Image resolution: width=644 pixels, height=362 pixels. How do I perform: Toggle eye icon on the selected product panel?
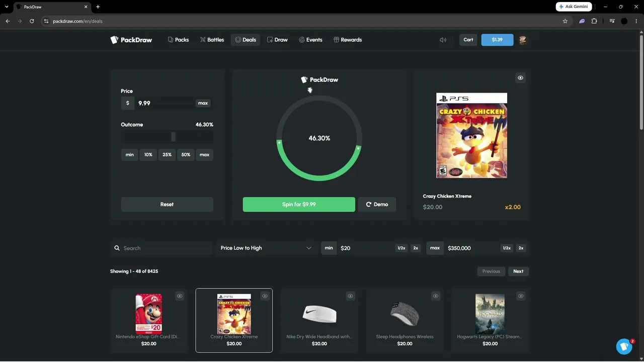click(520, 78)
